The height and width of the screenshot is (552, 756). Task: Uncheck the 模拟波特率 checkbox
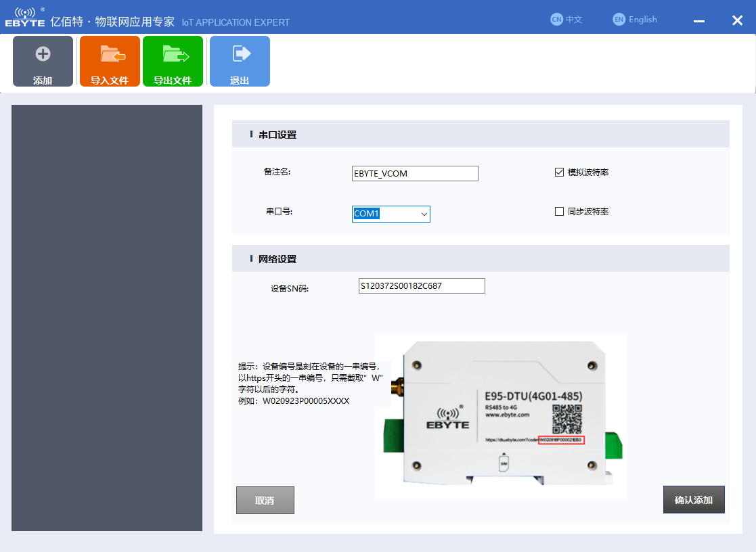(x=559, y=172)
